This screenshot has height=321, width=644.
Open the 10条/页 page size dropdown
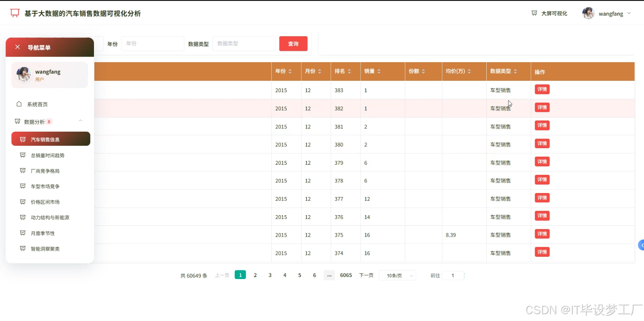point(398,276)
